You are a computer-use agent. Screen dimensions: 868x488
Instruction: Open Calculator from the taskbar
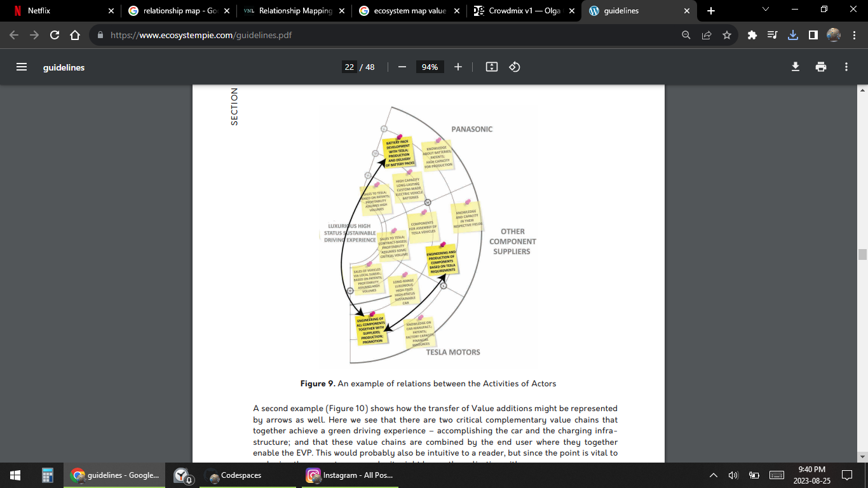click(47, 475)
